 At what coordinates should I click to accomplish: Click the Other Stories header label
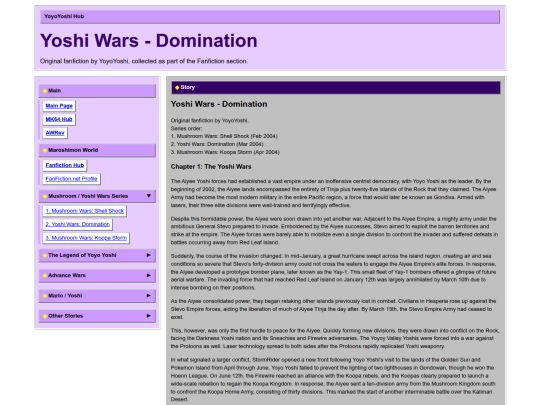(x=65, y=316)
